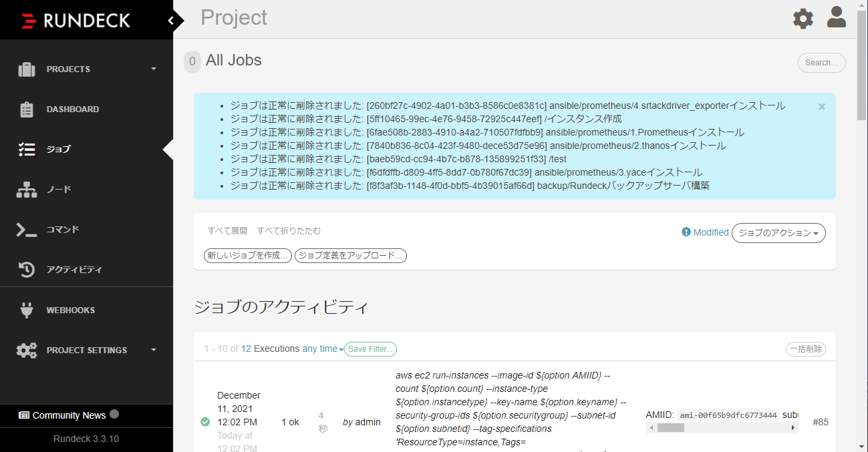Click the deleted 2.thanos message line
This screenshot has width=868, height=452.
click(x=478, y=146)
